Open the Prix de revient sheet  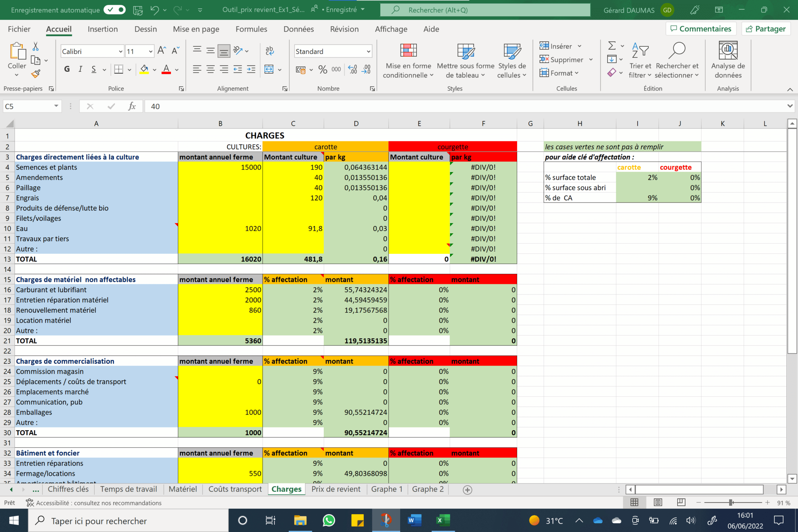pos(336,489)
